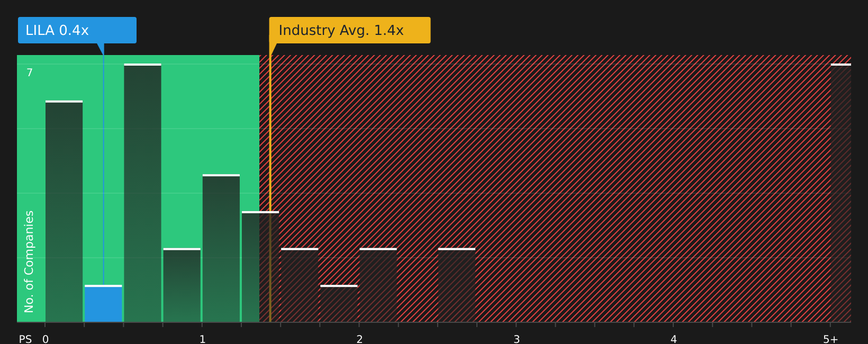Viewport: 868px width, 344px height.
Task: Select the blue LILA histogram bar
Action: pos(103,304)
